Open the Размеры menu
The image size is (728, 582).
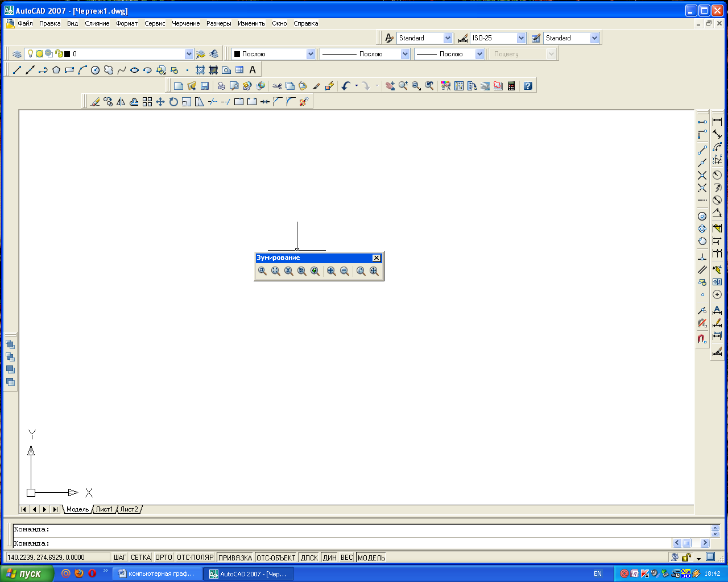[219, 23]
